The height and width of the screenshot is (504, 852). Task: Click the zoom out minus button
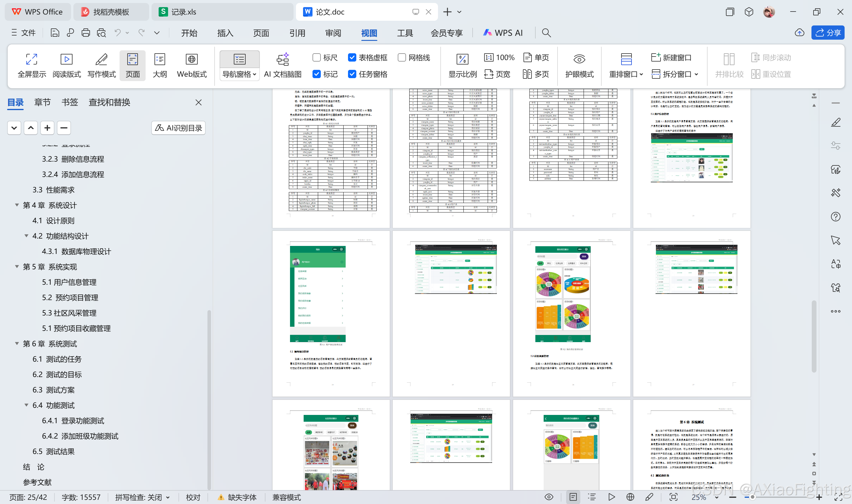pos(733,497)
